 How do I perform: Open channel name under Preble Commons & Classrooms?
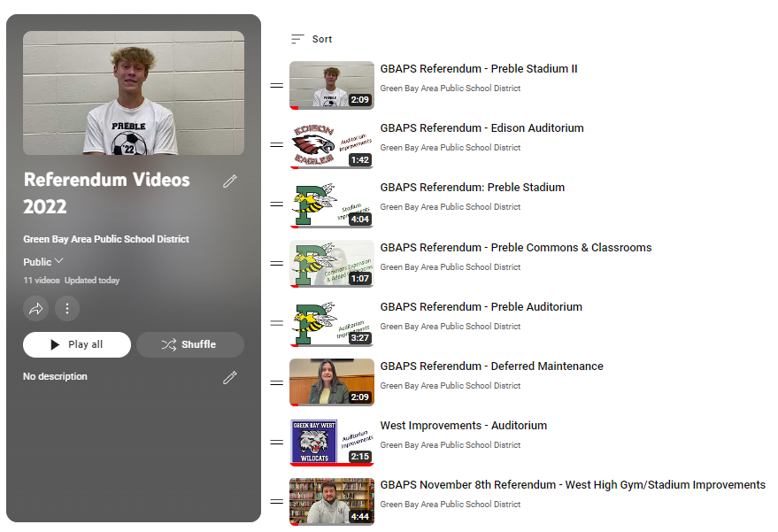click(x=450, y=267)
